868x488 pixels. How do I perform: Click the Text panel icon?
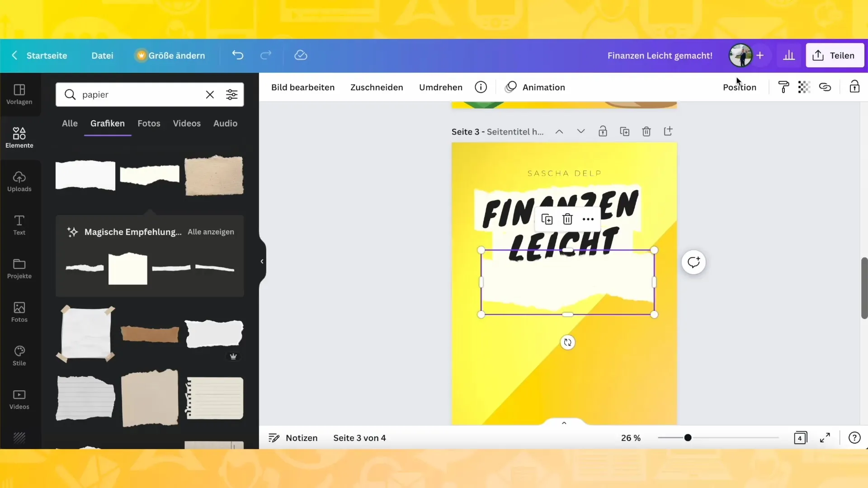[19, 224]
